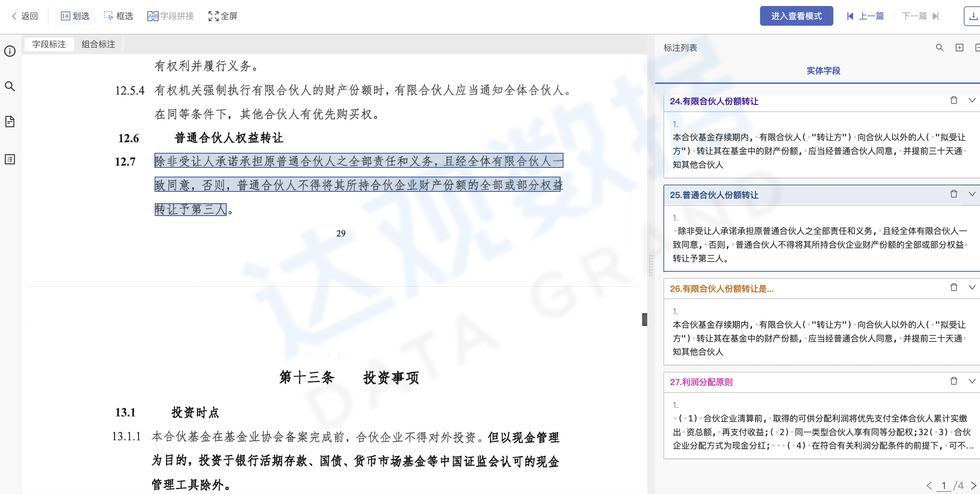Screen dimensions: 980x494
Task: Click annotation text starting (1)合伙企业清算前
Action: 823,432
